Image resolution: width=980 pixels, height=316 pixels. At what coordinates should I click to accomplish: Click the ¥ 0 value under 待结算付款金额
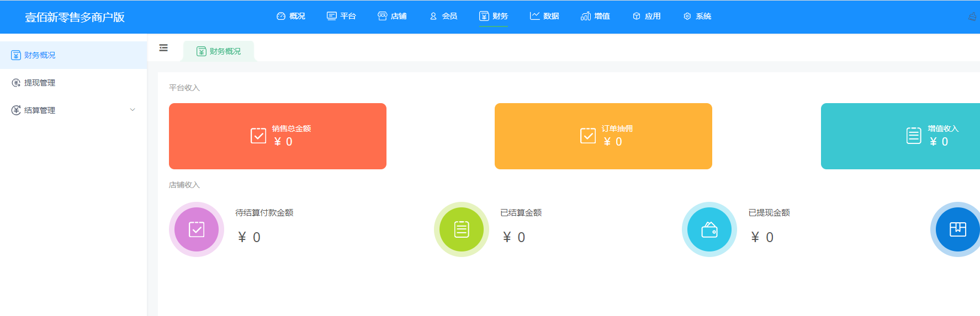pos(249,237)
